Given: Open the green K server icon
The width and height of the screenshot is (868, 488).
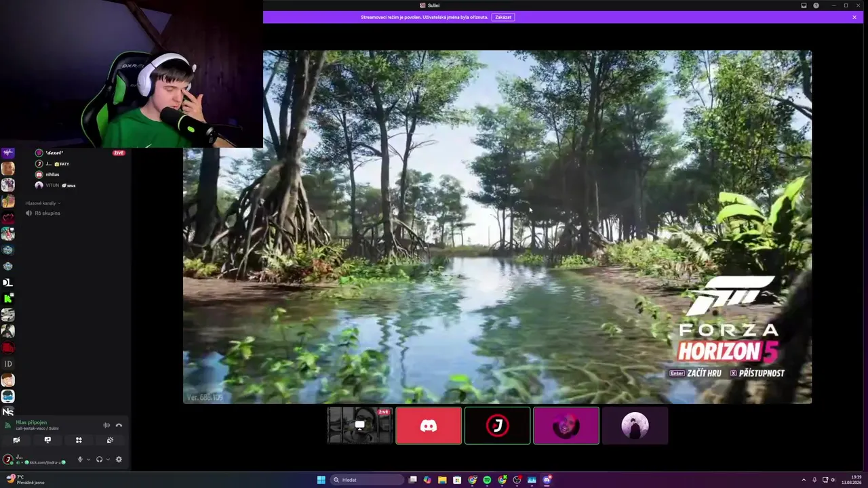Looking at the screenshot, I should (8, 298).
